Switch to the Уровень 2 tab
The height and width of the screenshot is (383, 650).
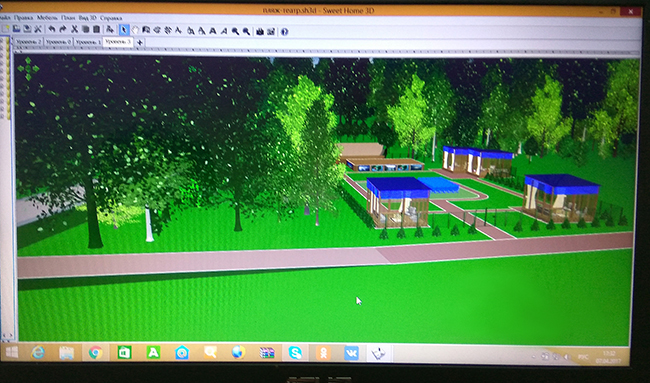coord(28,41)
